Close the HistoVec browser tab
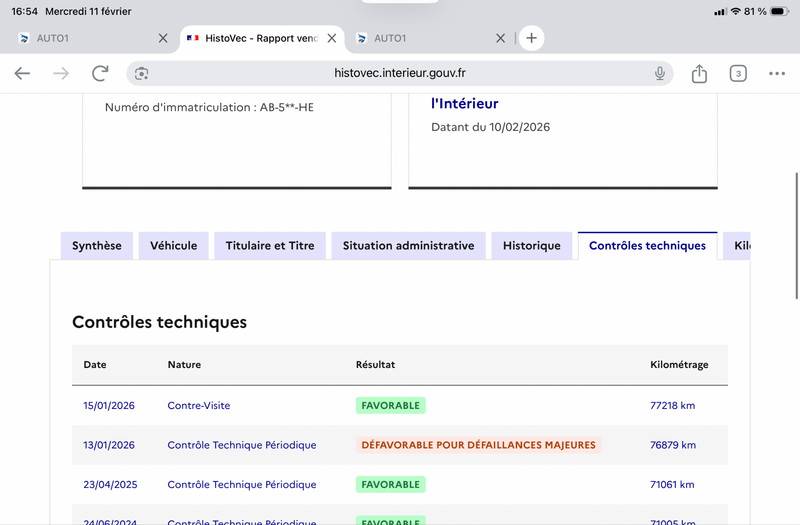This screenshot has height=525, width=800. pyautogui.click(x=332, y=38)
